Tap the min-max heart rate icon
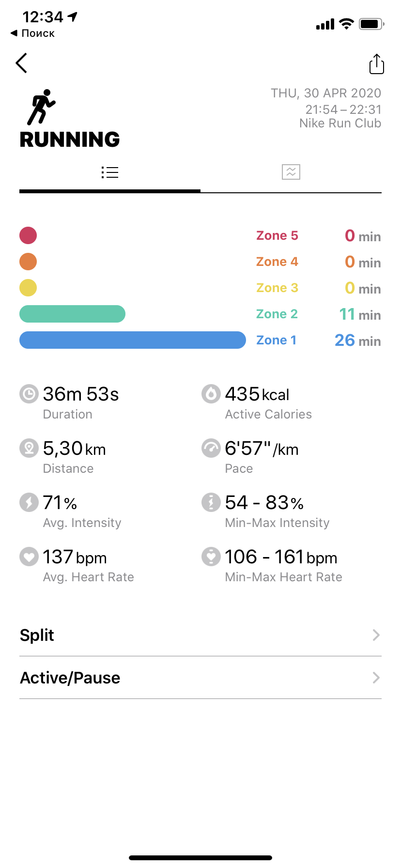Viewport: 401px width, 868px height. click(x=211, y=557)
